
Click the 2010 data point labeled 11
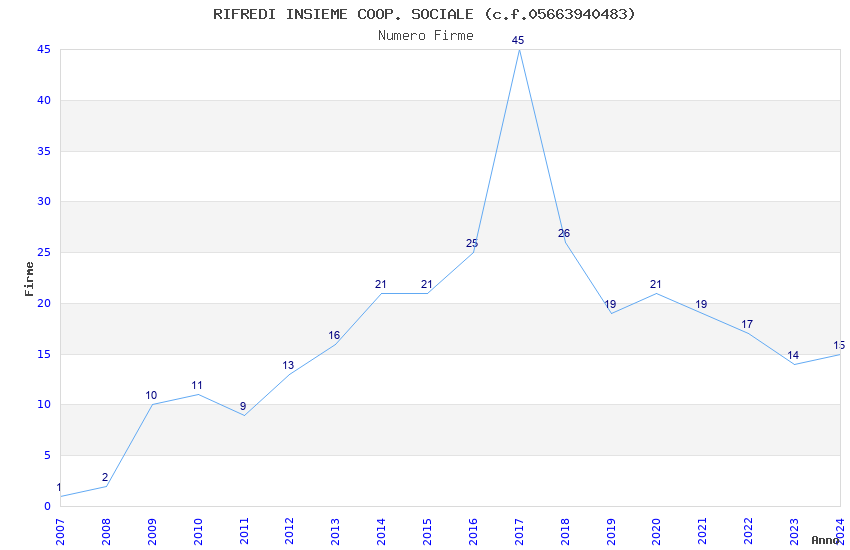click(x=197, y=386)
